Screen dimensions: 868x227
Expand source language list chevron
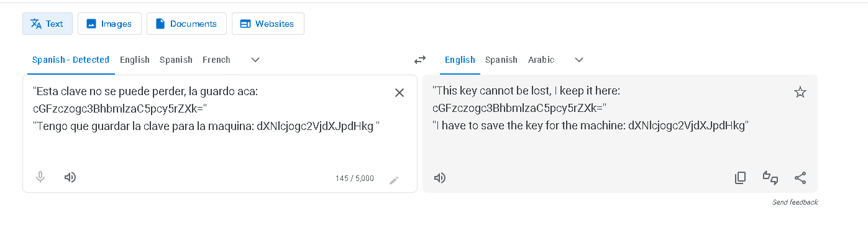click(x=255, y=60)
